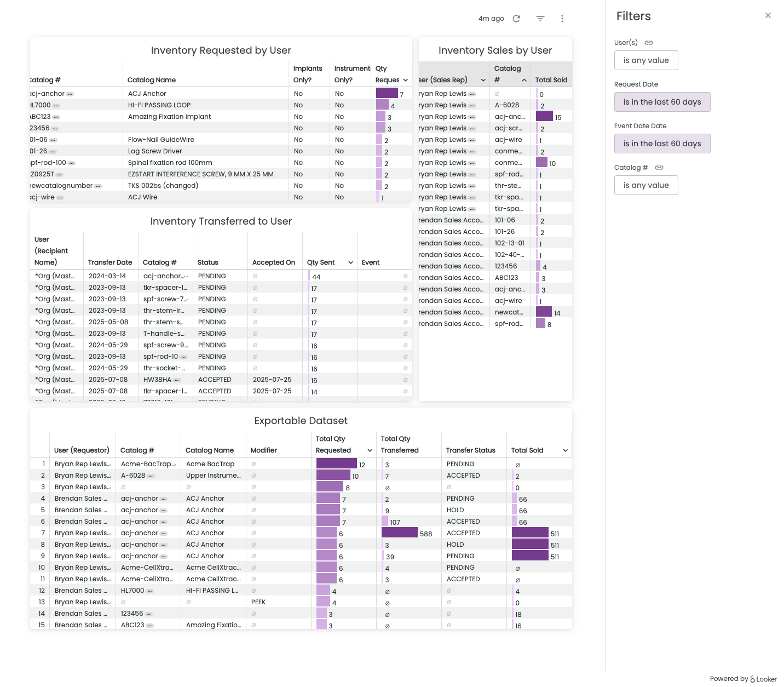Click the User (Sales Rep) sort chevron
Viewport: 784px width, 687px height.
point(483,80)
